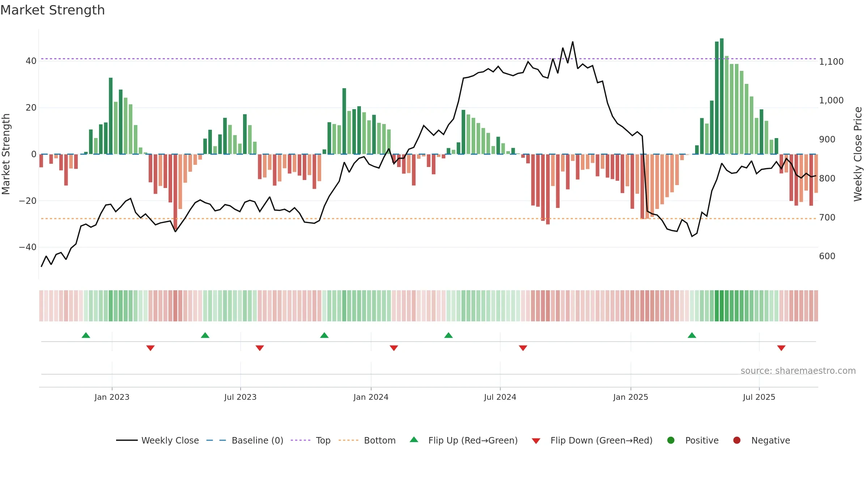Click the Jan 2025 axis label

coord(630,397)
